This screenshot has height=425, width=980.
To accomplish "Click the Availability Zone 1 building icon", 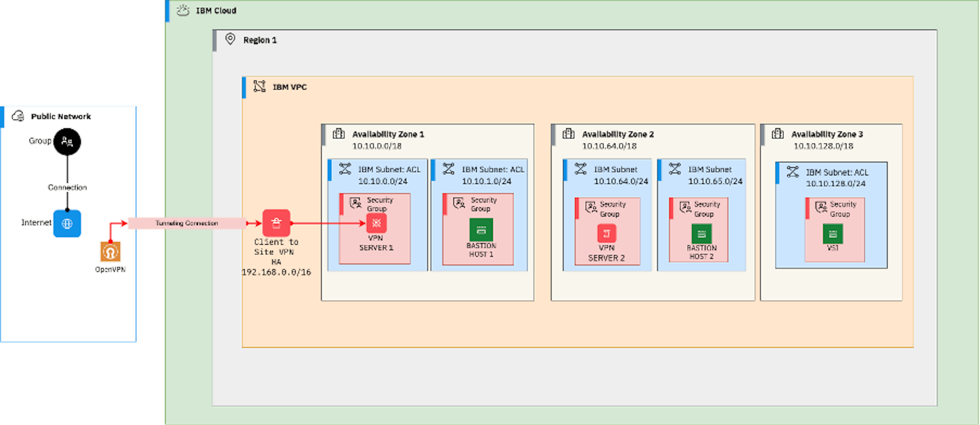I will click(x=339, y=133).
